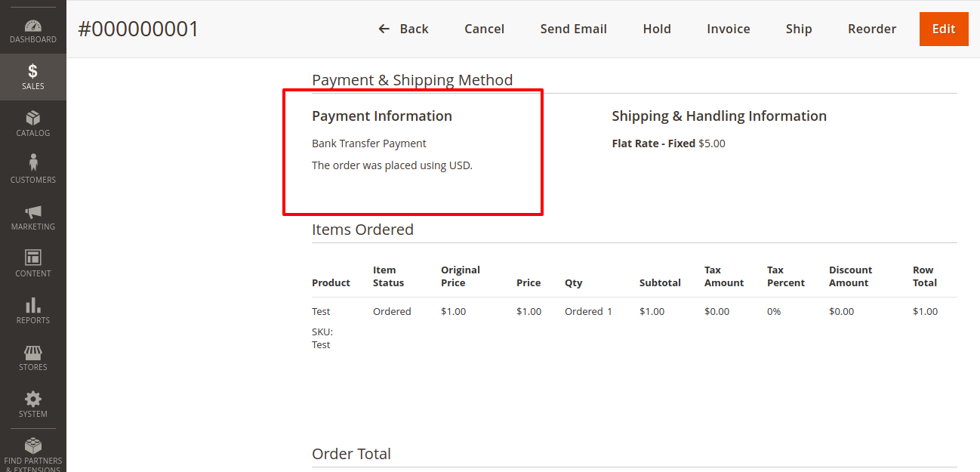This screenshot has width=980, height=472.
Task: Click the Price column header
Action: pos(529,283)
